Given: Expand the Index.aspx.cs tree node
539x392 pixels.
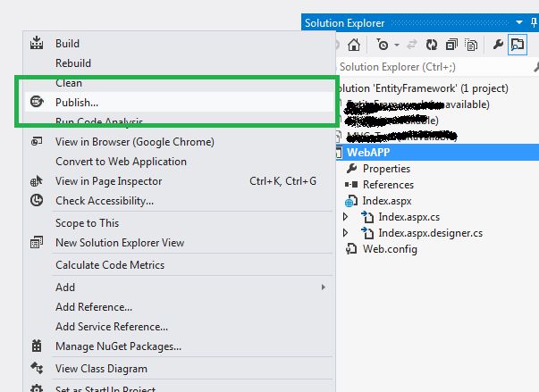Looking at the screenshot, I should point(347,217).
